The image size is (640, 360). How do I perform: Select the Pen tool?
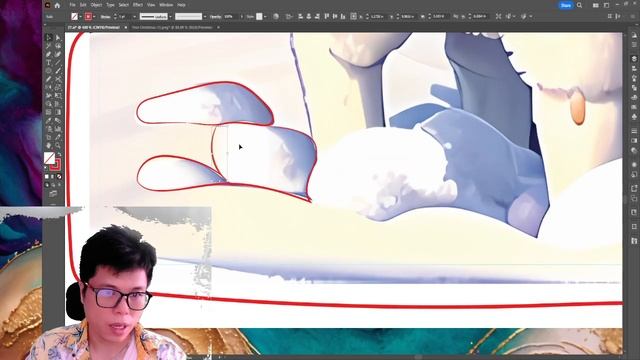tap(49, 54)
